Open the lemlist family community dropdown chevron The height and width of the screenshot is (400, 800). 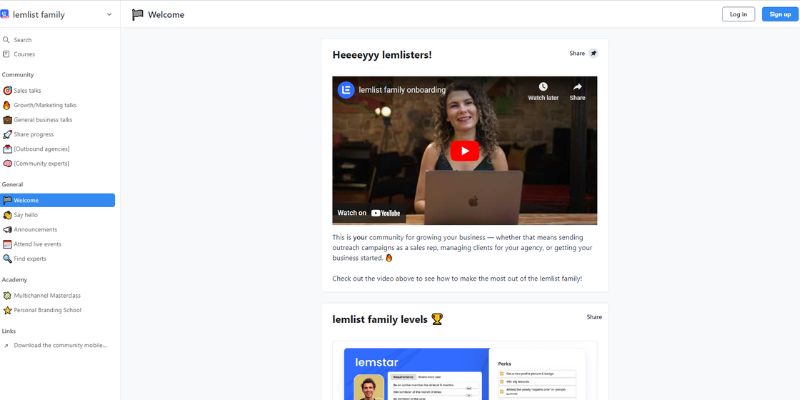coord(109,14)
